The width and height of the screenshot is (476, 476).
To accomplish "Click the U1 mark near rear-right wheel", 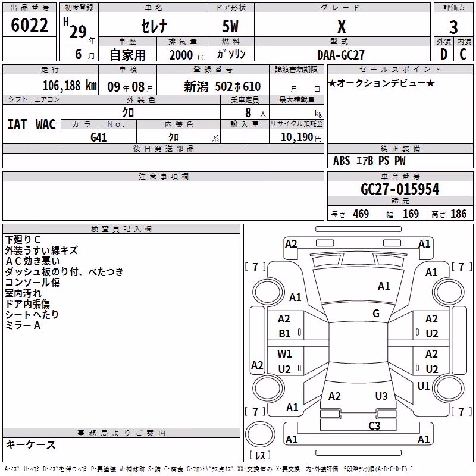I will (423, 386).
